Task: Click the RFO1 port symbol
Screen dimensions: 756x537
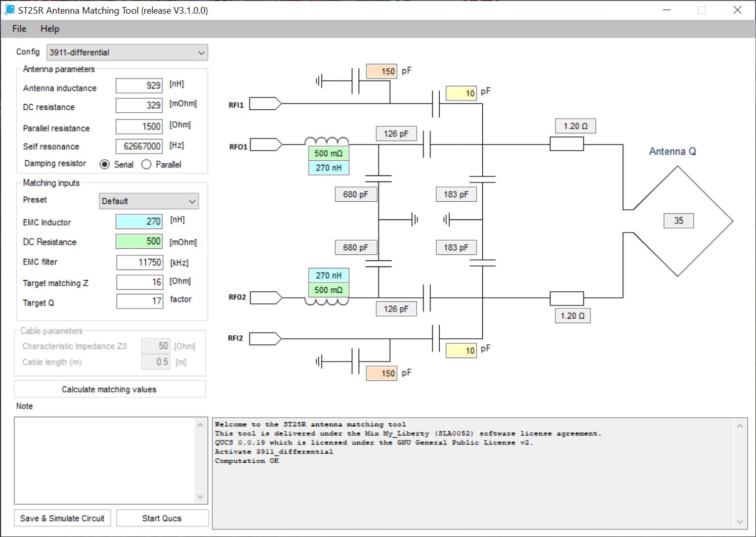Action: [266, 145]
